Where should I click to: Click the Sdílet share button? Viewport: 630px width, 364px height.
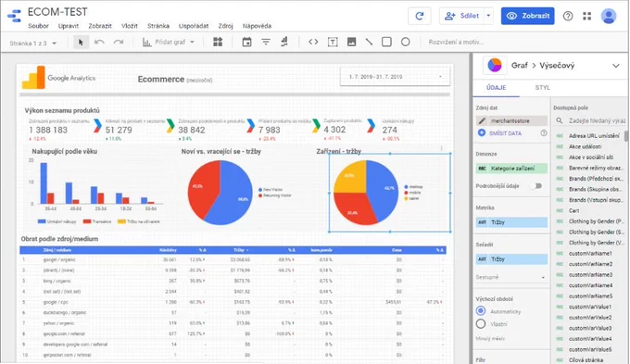(461, 16)
